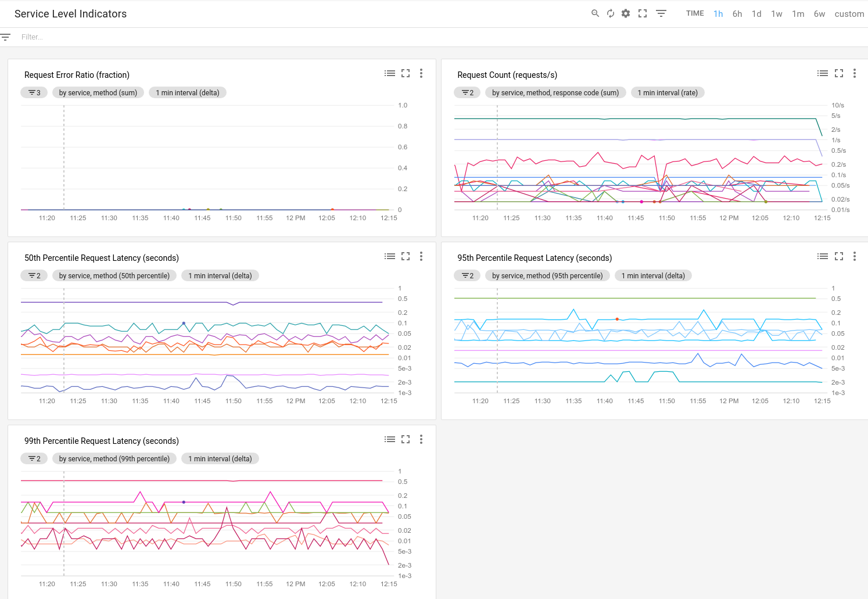Expand 50th Percentile chart to full screen
The height and width of the screenshot is (599, 868).
click(406, 256)
